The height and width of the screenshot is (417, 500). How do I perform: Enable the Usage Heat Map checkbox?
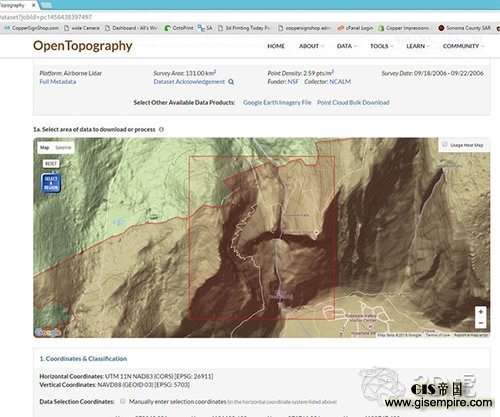tap(444, 144)
